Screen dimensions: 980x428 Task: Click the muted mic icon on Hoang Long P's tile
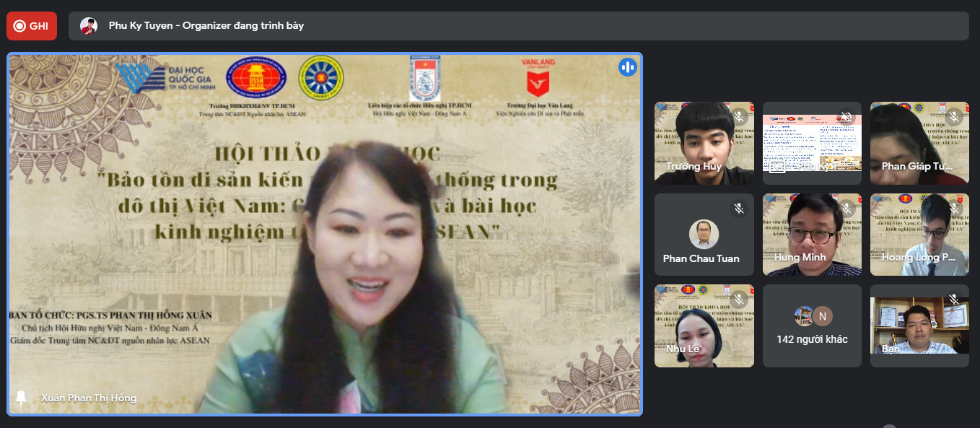pos(954,209)
